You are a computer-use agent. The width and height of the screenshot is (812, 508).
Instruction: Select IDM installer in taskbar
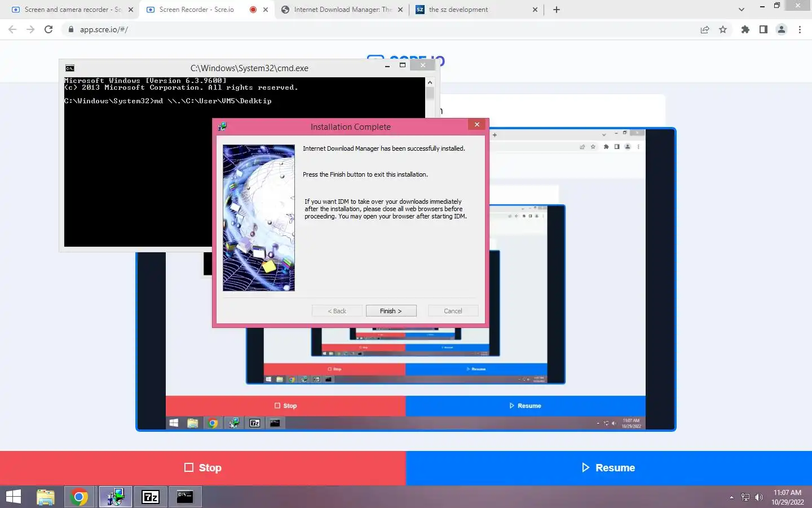coord(116,497)
